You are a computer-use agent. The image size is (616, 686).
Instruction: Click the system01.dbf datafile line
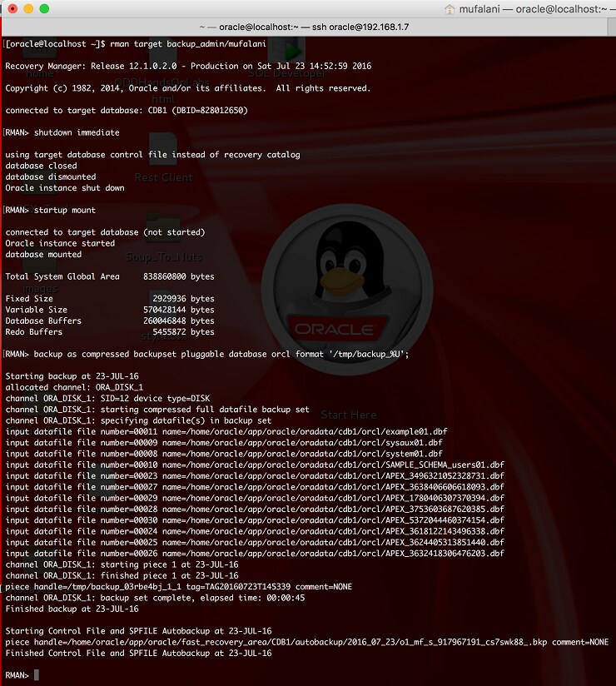[224, 454]
